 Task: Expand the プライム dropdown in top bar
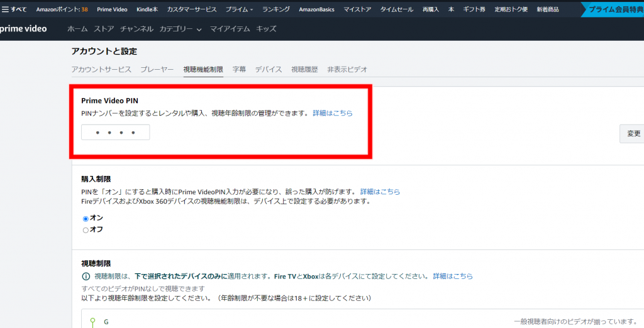240,9
